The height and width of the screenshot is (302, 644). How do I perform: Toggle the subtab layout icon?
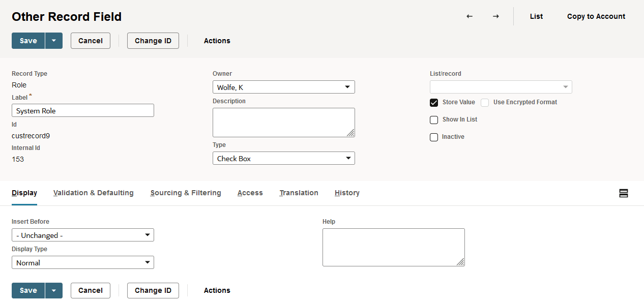coord(624,193)
